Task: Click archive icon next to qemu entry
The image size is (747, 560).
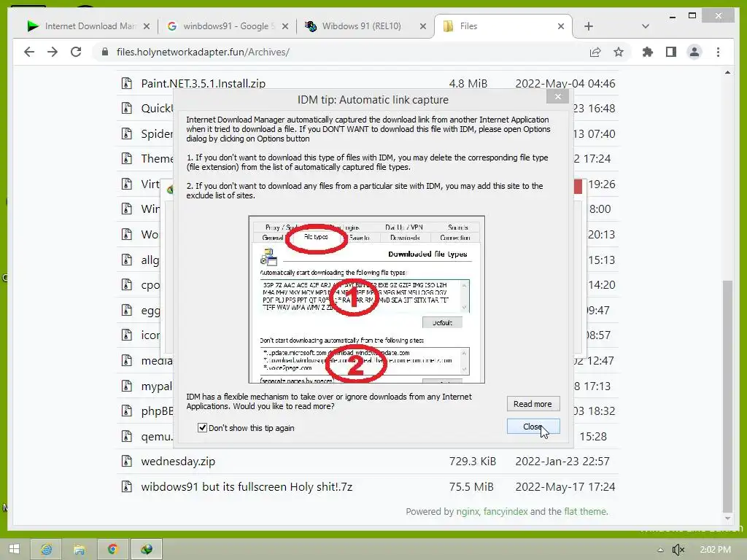Action: point(126,436)
